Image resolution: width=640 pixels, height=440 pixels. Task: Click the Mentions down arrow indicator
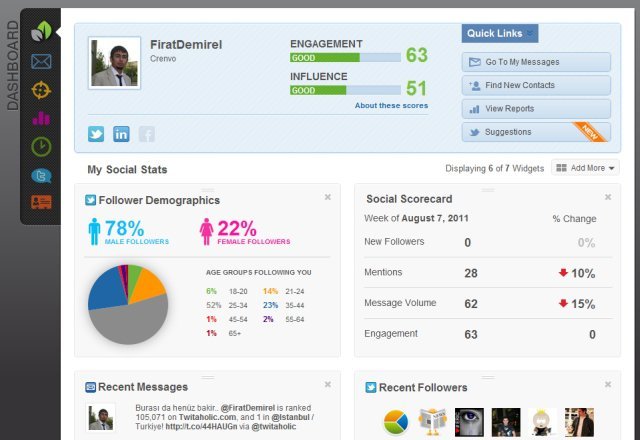(563, 272)
